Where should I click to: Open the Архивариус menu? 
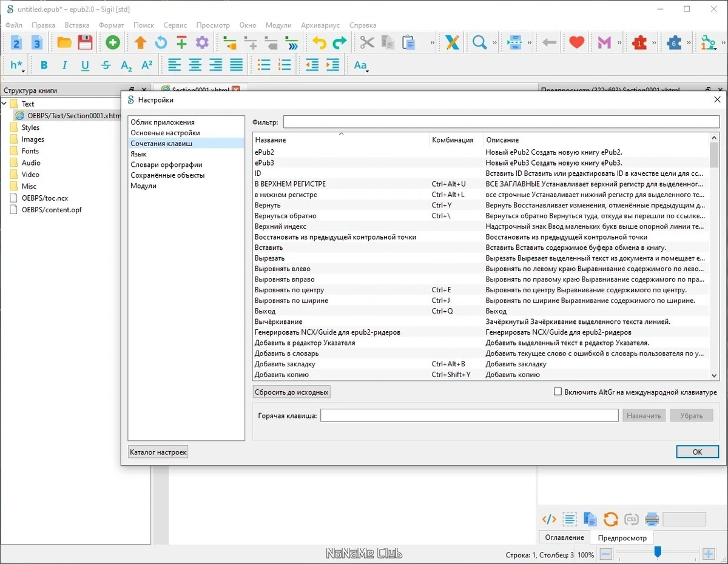(320, 25)
